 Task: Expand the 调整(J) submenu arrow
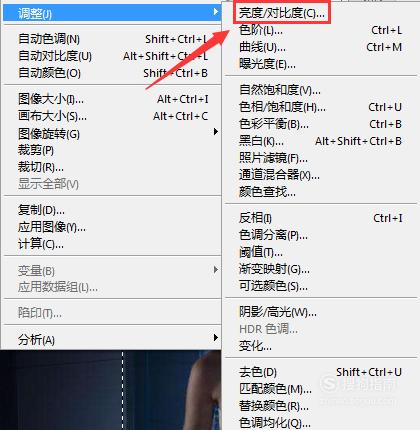click(216, 12)
